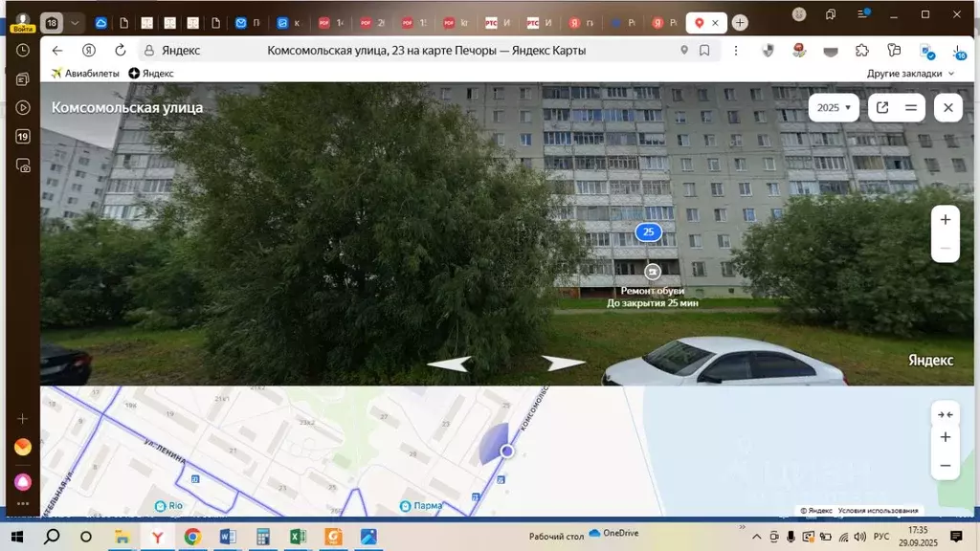Toggle the location pin in the address bar
The image size is (980, 551).
tap(682, 49)
